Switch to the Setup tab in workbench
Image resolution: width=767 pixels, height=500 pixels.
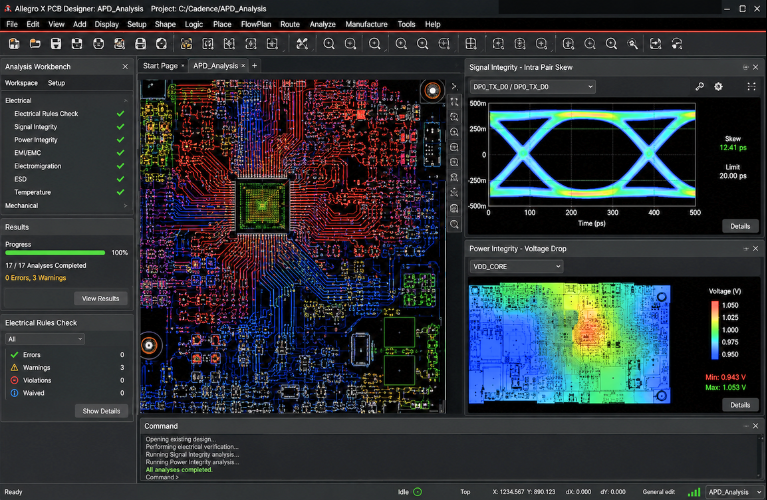[x=56, y=83]
